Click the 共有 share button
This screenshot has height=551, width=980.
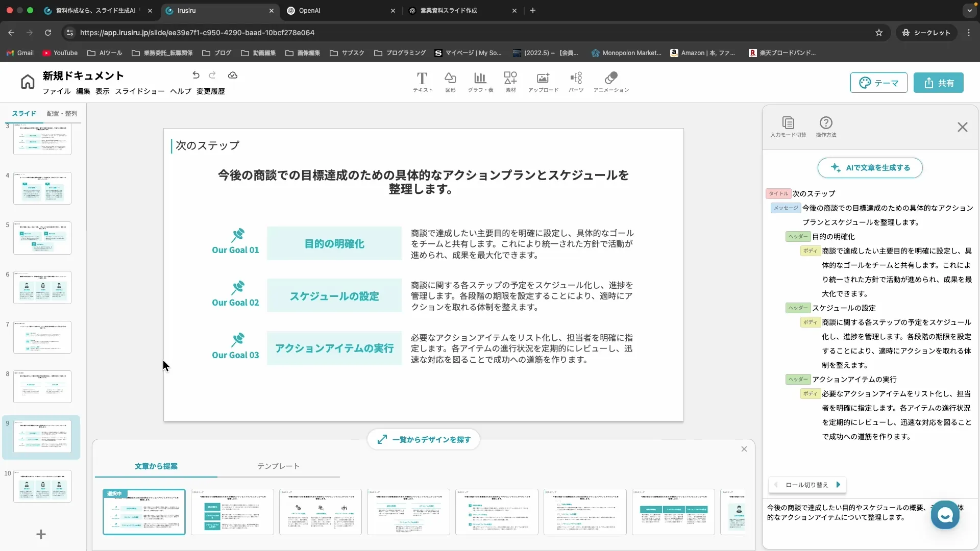pyautogui.click(x=939, y=83)
